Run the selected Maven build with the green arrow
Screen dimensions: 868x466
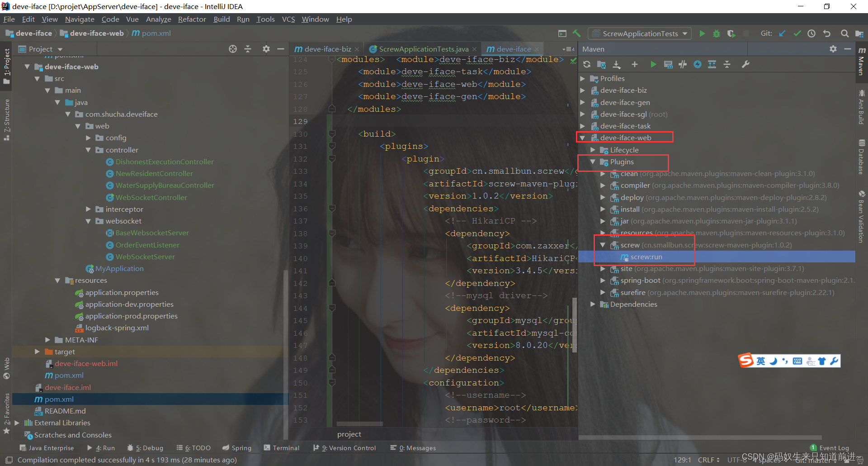point(654,64)
